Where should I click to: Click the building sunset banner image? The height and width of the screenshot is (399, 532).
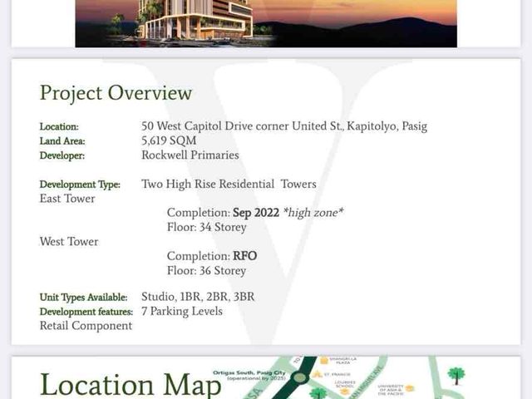click(x=266, y=23)
